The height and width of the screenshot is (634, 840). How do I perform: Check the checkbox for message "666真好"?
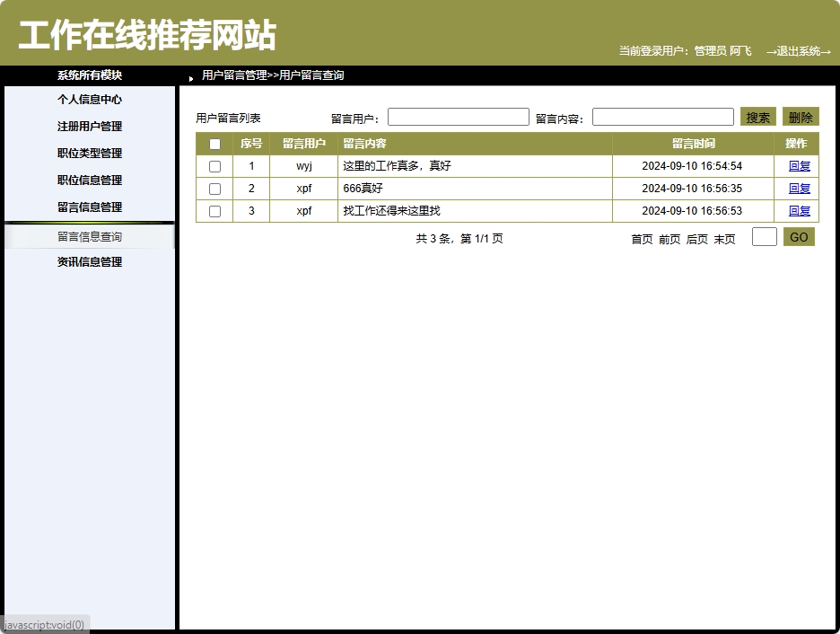214,188
